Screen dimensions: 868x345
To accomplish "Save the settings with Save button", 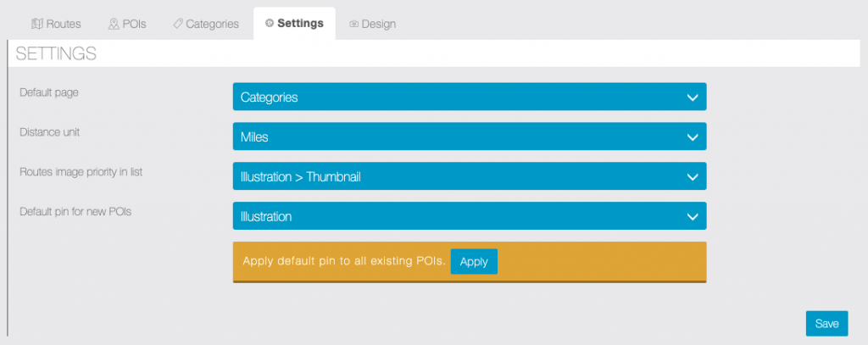I will 826,323.
